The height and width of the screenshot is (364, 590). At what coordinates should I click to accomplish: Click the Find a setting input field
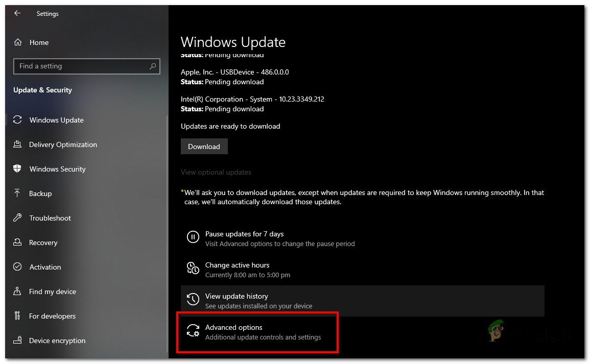pos(77,66)
